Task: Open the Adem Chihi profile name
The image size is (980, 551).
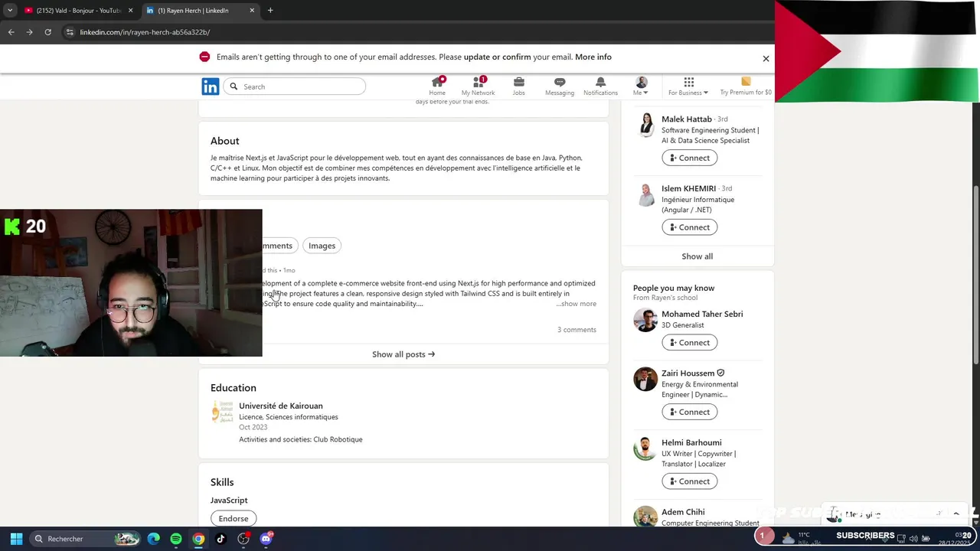Action: (x=683, y=512)
